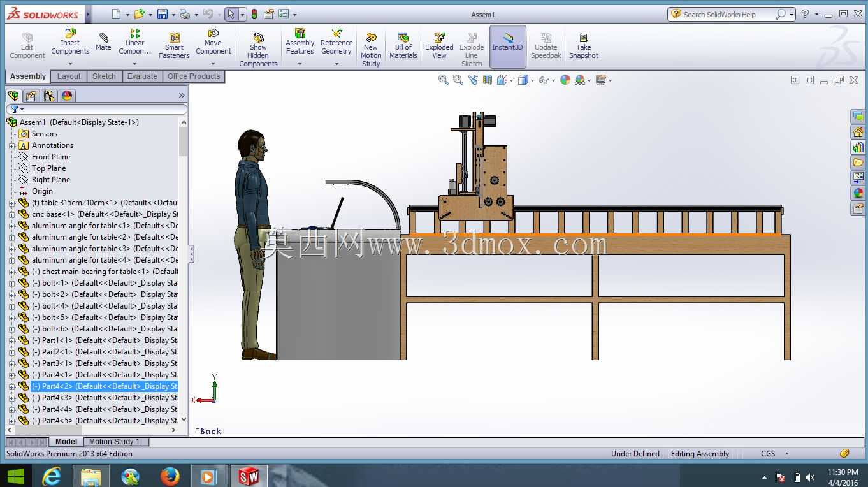Expand the cnc base<1> tree node
The width and height of the screenshot is (868, 487).
coord(11,214)
